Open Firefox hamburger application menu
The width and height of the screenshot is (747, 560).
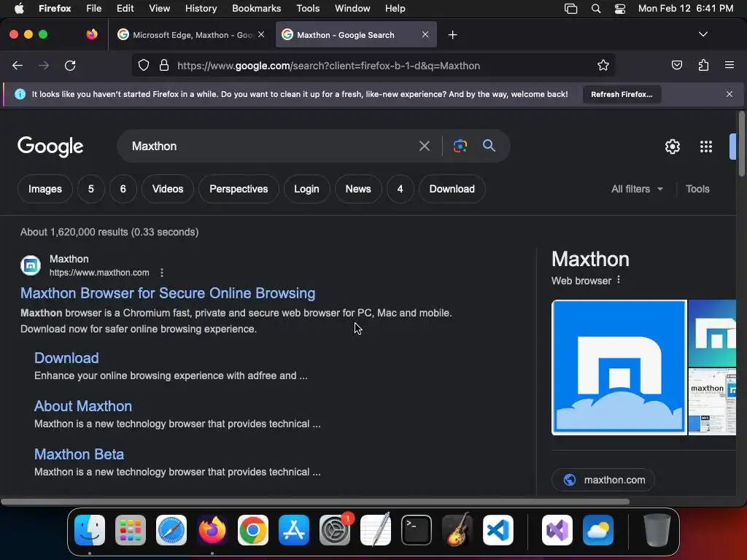coord(729,65)
